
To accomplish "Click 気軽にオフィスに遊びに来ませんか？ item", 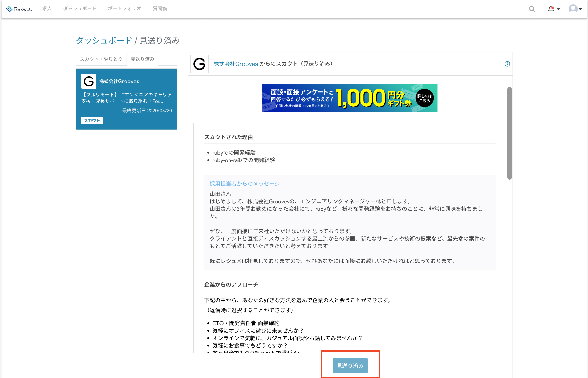I will point(258,331).
